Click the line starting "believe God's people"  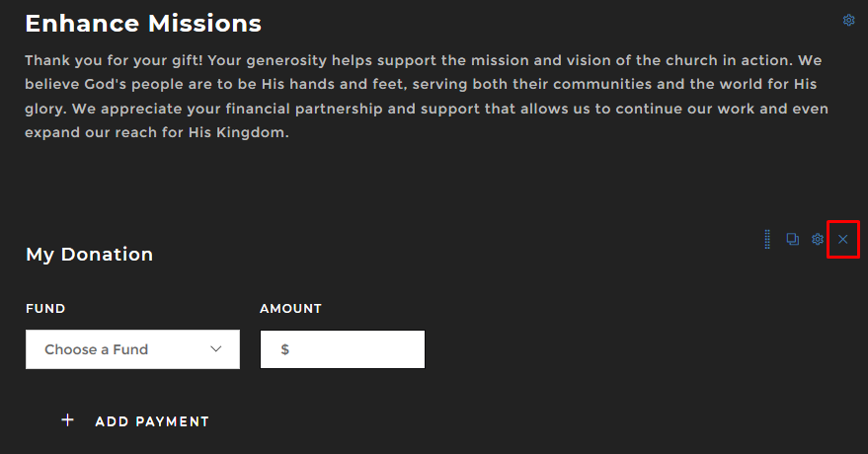click(420, 85)
